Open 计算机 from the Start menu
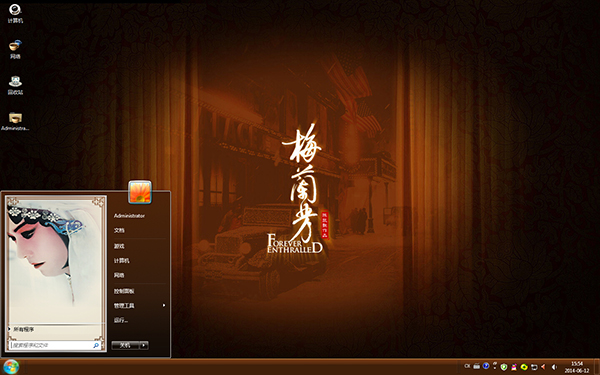Viewport: 600px width, 375px height. pos(121,261)
